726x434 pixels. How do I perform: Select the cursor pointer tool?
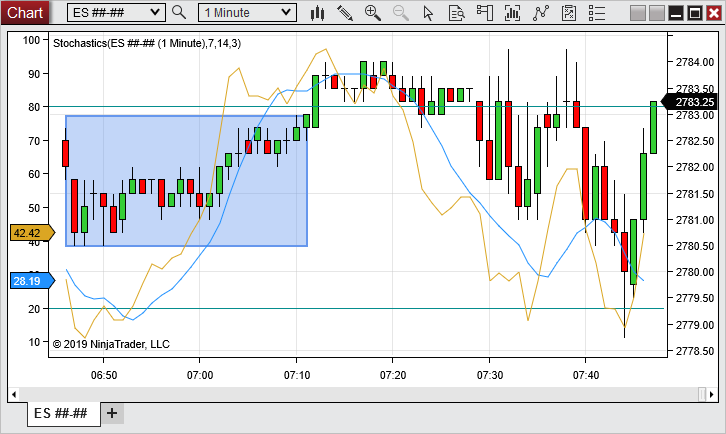pos(429,13)
